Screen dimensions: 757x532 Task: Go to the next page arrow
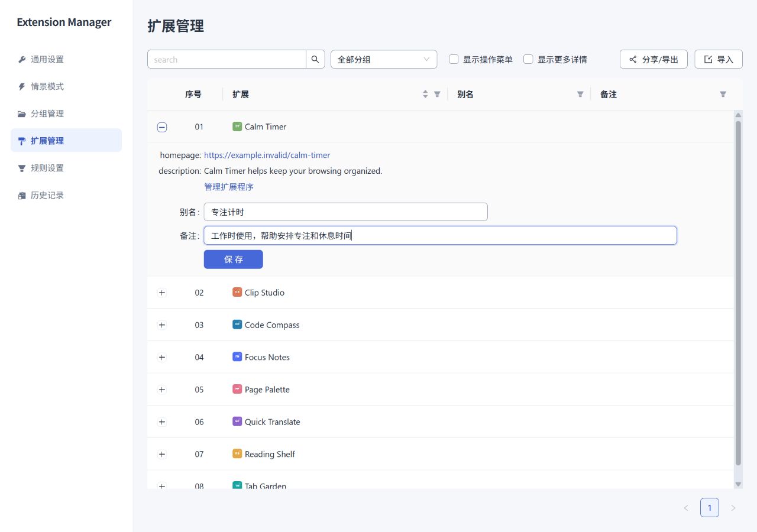point(733,508)
